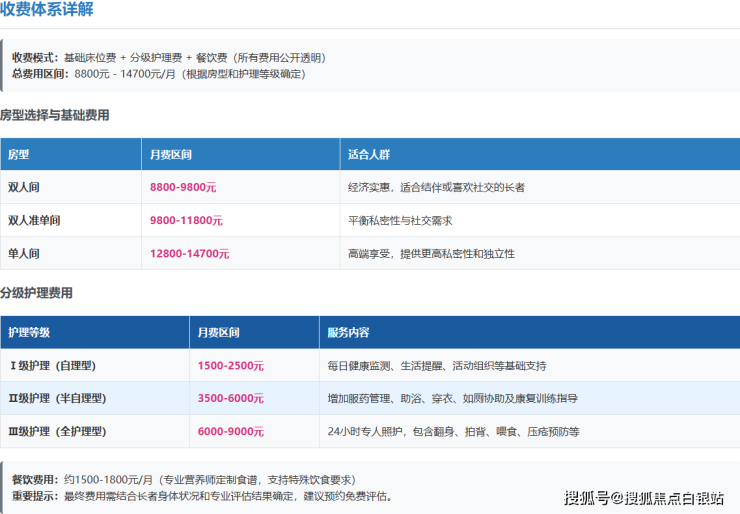Select the 分级护理费用 section heading
This screenshot has width=740, height=514.
37,294
